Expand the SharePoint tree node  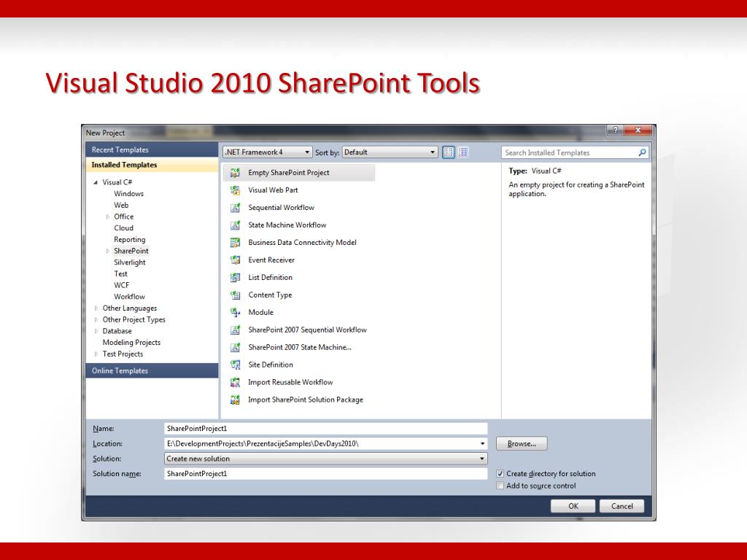click(108, 251)
